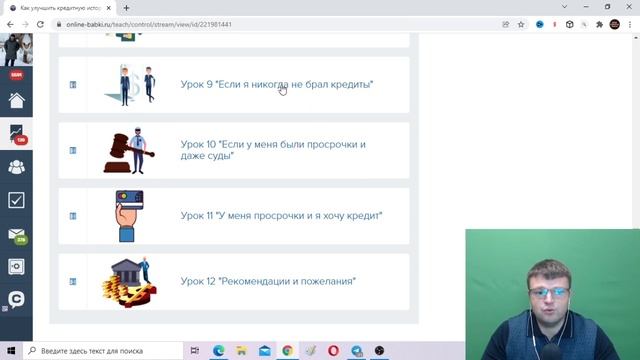Viewport: 640px width, 360px height.
Task: Click the profile avatar photo in sidebar
Action: point(16,49)
